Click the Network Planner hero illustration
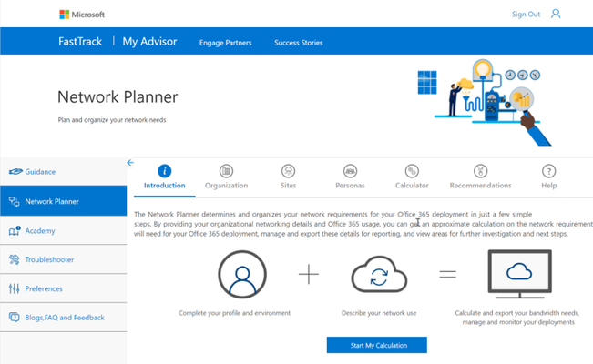The height and width of the screenshot is (364, 593). pos(485,103)
